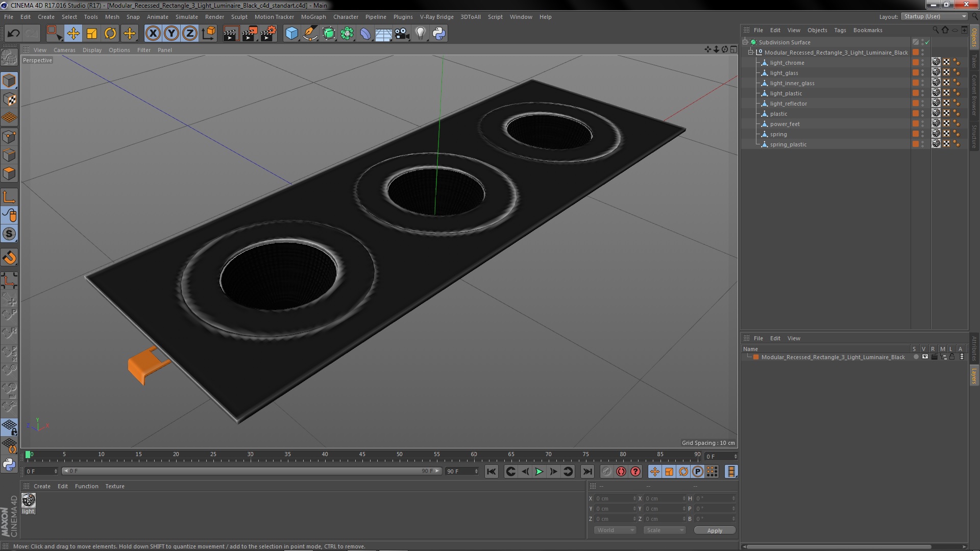Select the Scale tool
The height and width of the screenshot is (551, 980).
click(x=92, y=34)
